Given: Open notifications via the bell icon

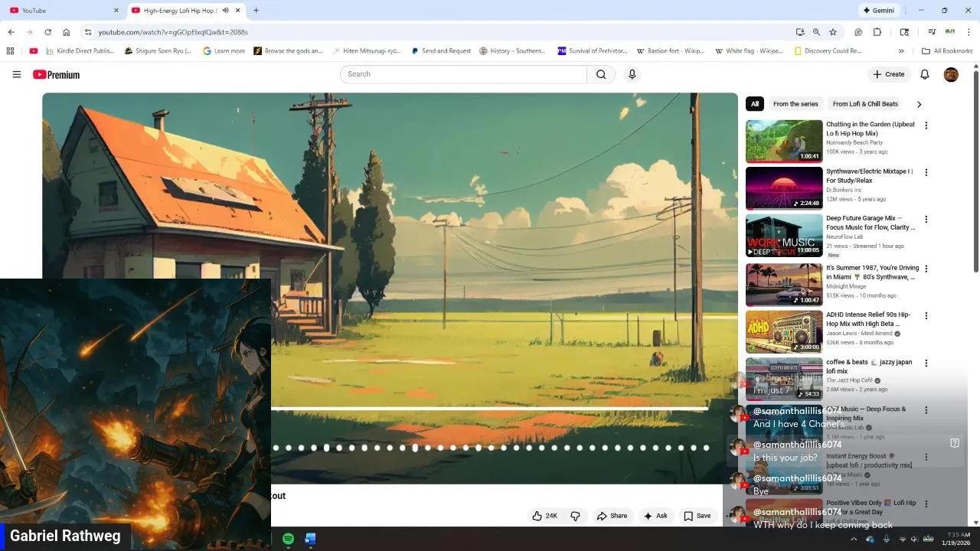Looking at the screenshot, I should point(924,74).
